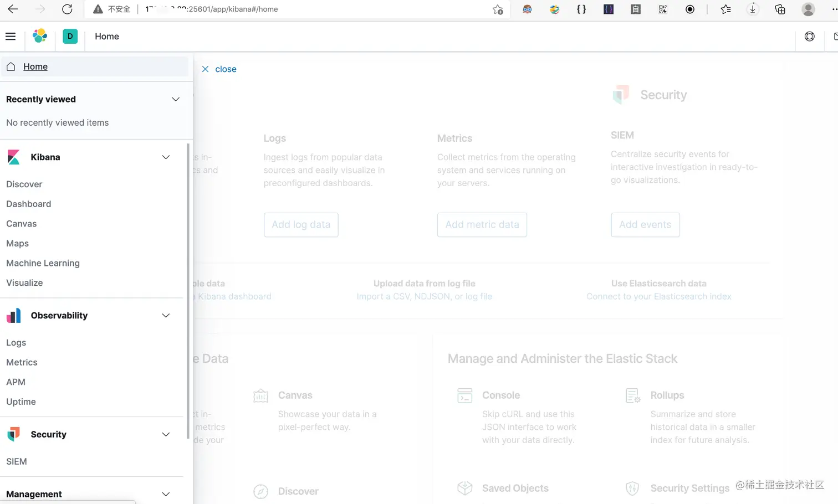
Task: Open browser settings ellipsis menu
Action: [834, 9]
